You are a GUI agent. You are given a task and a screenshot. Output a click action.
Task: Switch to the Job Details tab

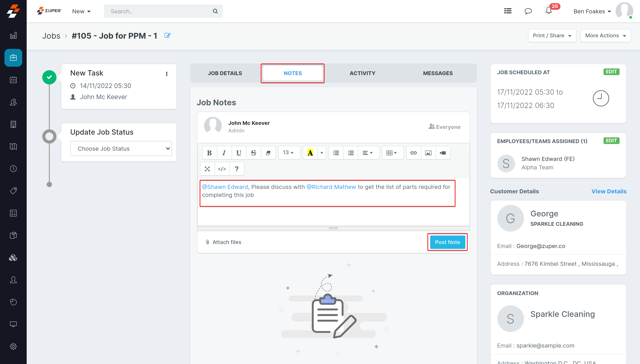225,73
